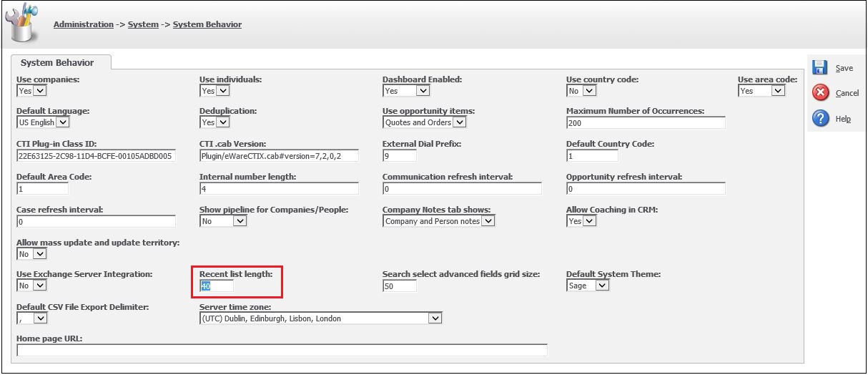Screen dimensions: 868x375
Task: Open the Deduplication dropdown
Action: [x=214, y=122]
